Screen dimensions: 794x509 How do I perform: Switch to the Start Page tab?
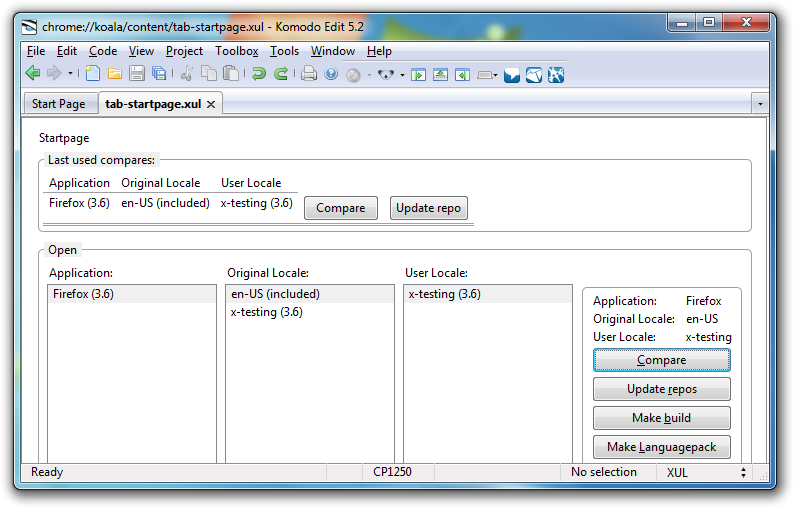[x=61, y=104]
